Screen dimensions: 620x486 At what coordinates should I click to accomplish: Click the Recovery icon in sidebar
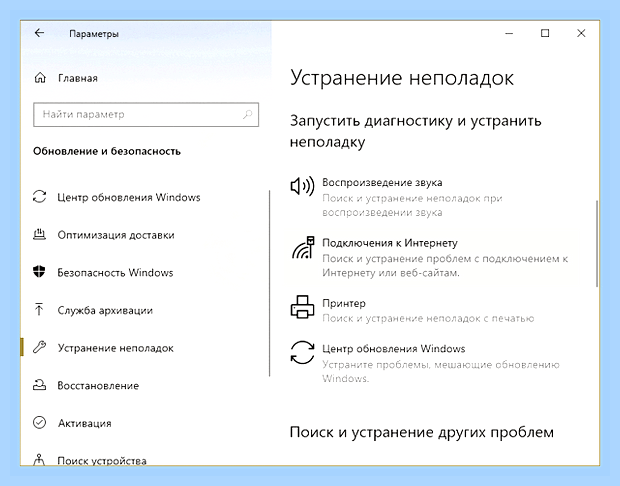coord(39,385)
